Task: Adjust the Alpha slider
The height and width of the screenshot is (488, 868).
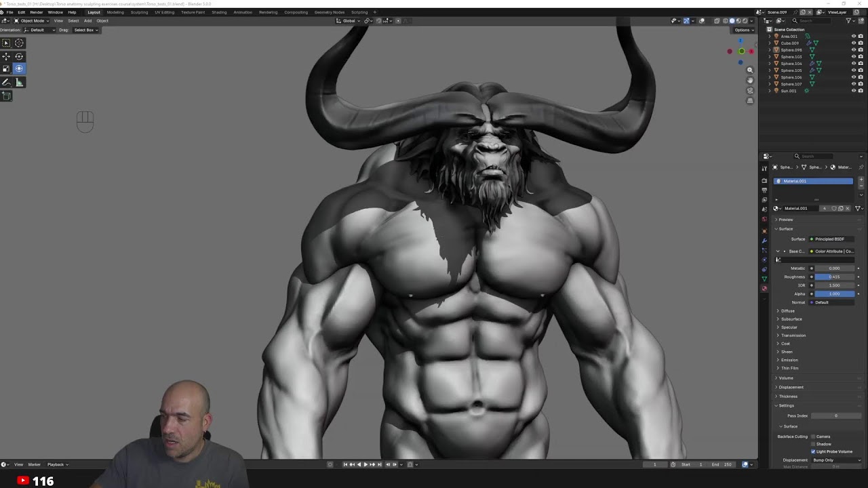Action: 835,293
